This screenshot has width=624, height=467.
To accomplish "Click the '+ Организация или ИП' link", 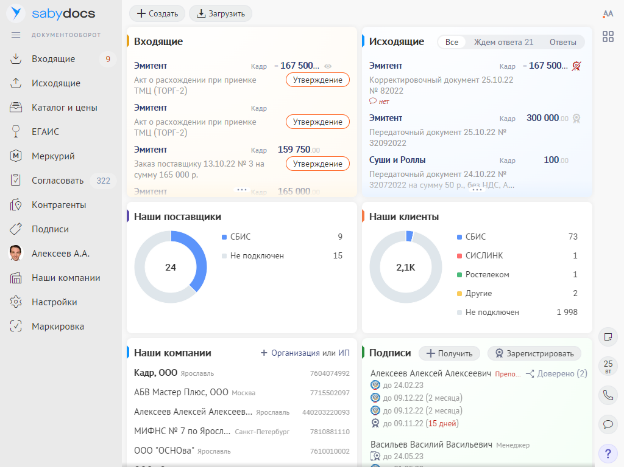I will (305, 353).
